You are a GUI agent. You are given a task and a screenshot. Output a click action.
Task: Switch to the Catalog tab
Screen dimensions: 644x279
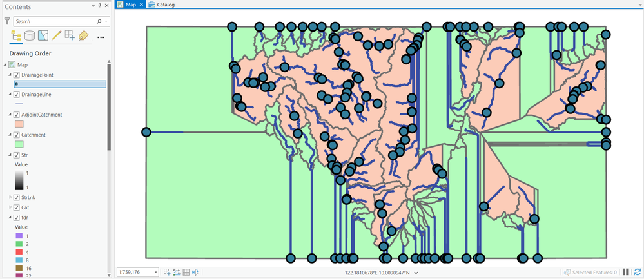coord(162,5)
